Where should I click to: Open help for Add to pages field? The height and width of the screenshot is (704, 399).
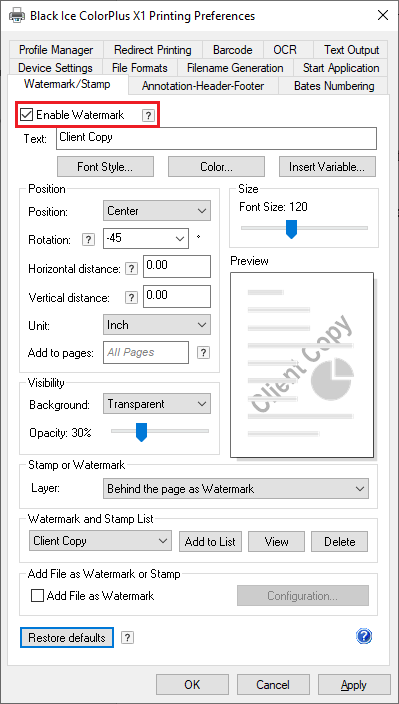pyautogui.click(x=203, y=352)
